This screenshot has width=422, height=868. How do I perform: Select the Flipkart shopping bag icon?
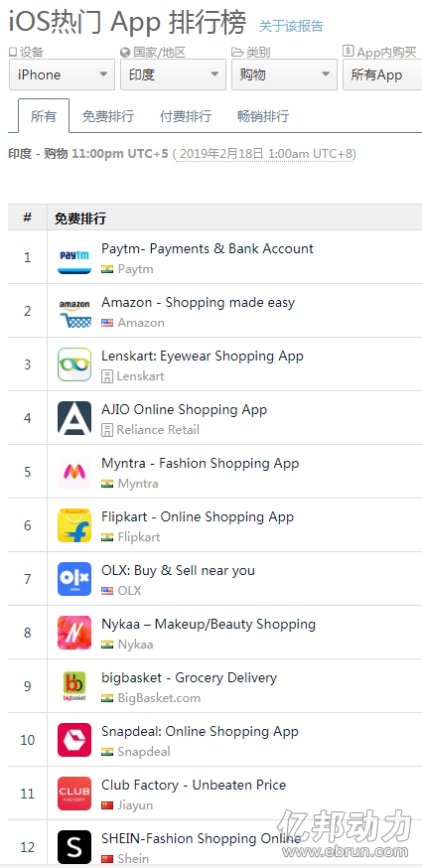click(74, 525)
